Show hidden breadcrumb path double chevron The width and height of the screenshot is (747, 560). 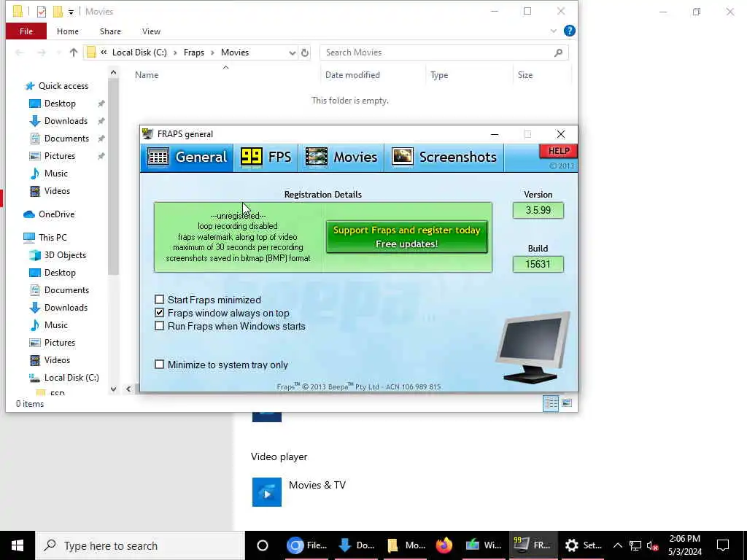coord(104,52)
